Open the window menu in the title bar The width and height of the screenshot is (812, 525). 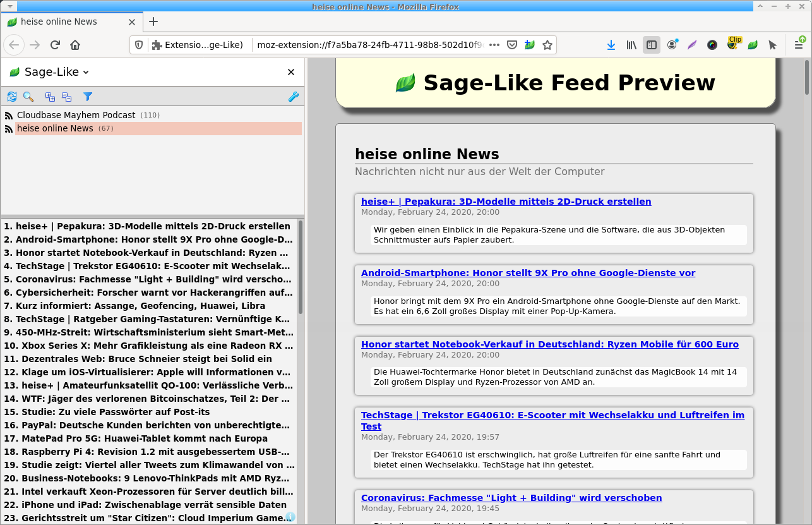tap(9, 6)
